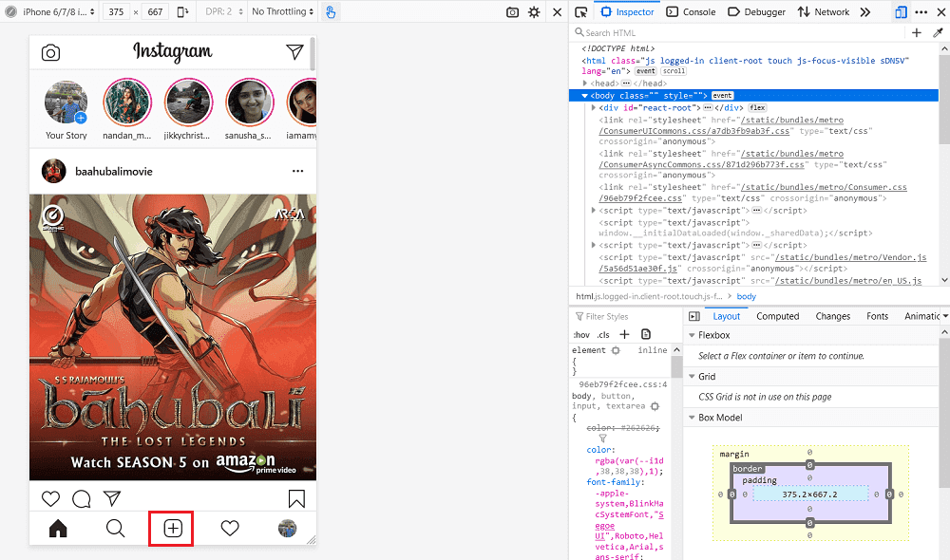Toggle Responsive Design Mode icon
The width and height of the screenshot is (950, 560).
click(900, 12)
